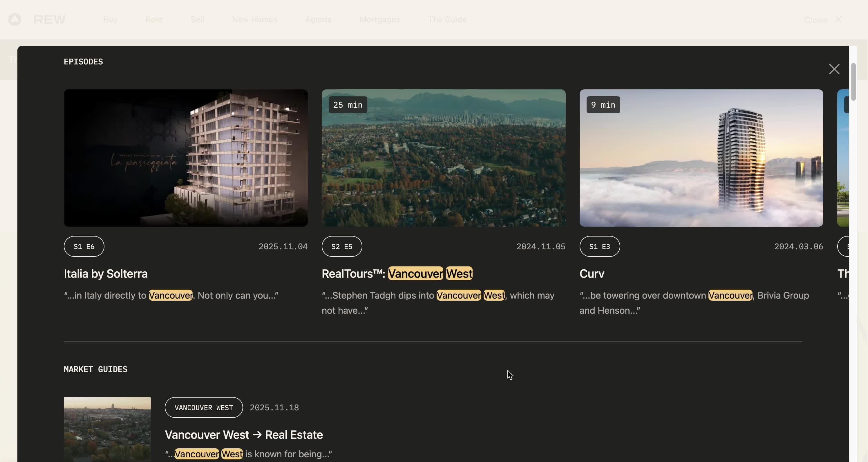Click the excerpt "in Italy directly to Vancouver"
The image size is (868, 462).
171,295
